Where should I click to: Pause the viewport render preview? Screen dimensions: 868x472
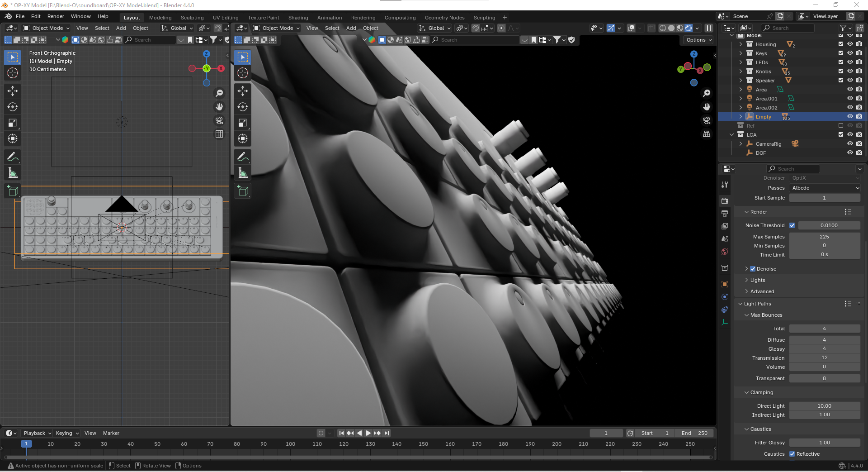point(709,28)
